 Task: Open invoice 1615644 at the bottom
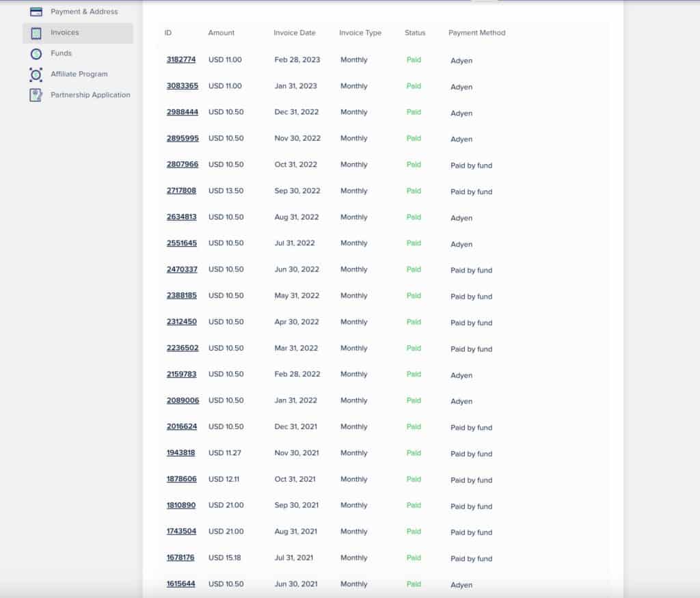point(180,584)
